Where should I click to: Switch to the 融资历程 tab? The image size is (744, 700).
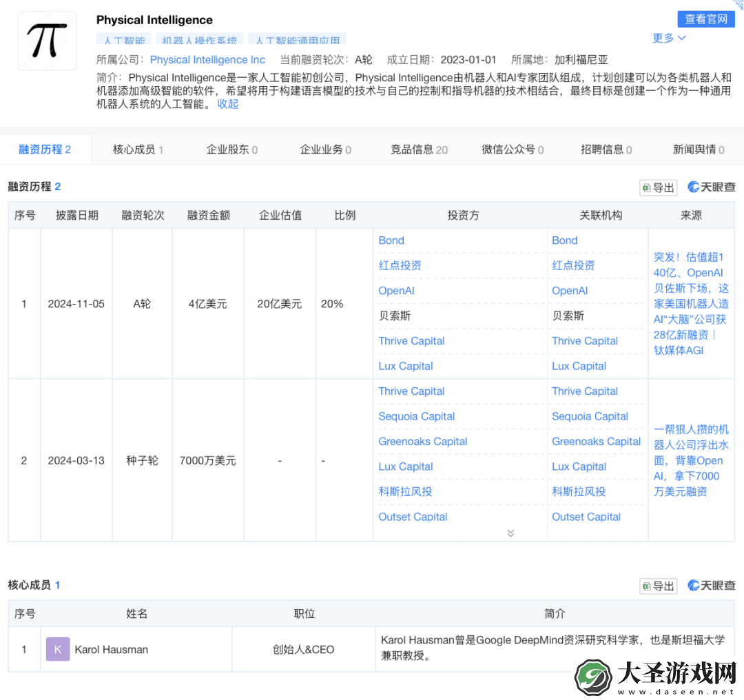45,150
